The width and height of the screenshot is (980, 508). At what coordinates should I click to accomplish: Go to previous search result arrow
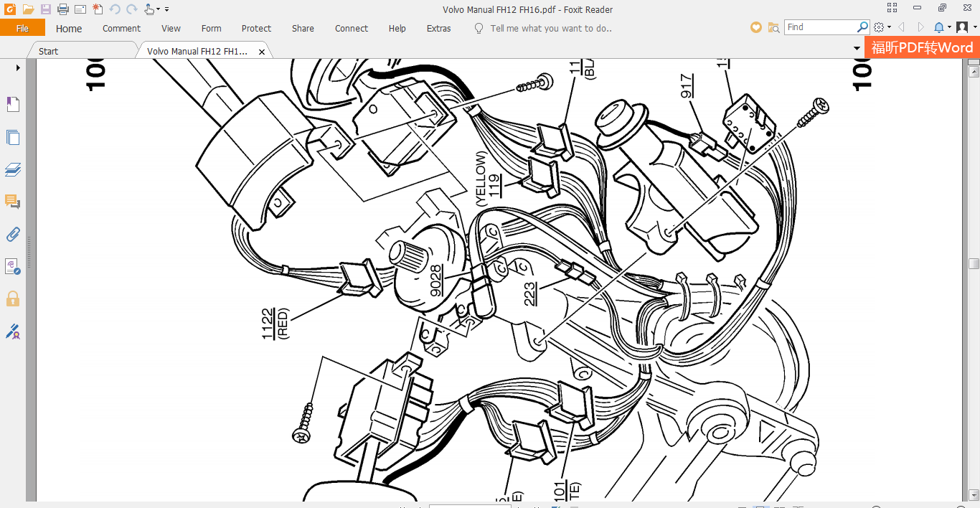901,27
